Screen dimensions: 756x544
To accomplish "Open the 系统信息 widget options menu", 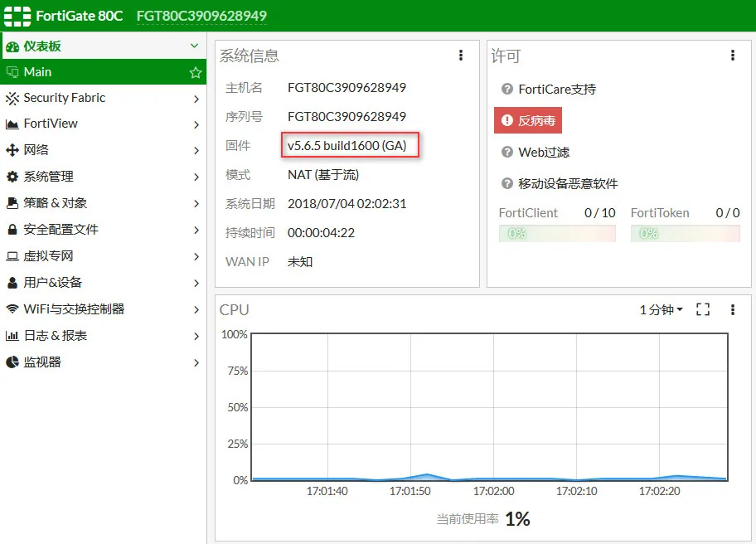I will click(461, 56).
